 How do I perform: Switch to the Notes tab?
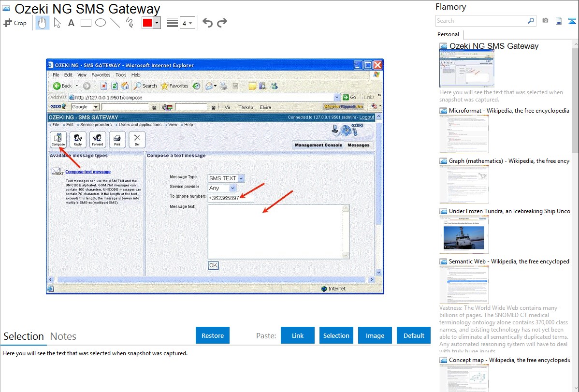63,336
